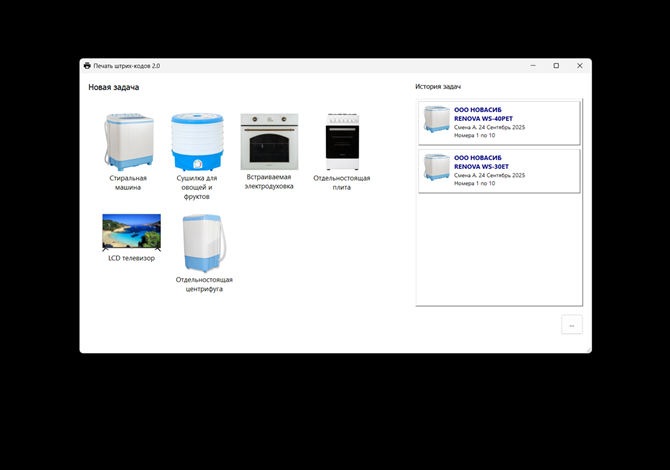Open the RENOVA WS-40PET history task
The image size is (670, 470).
(x=499, y=123)
